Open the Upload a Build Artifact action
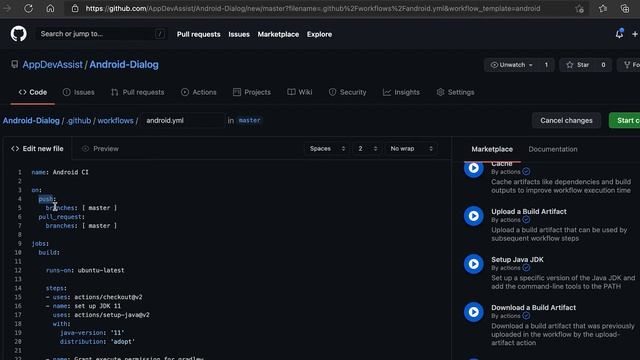This screenshot has width=640, height=360. coord(529,211)
